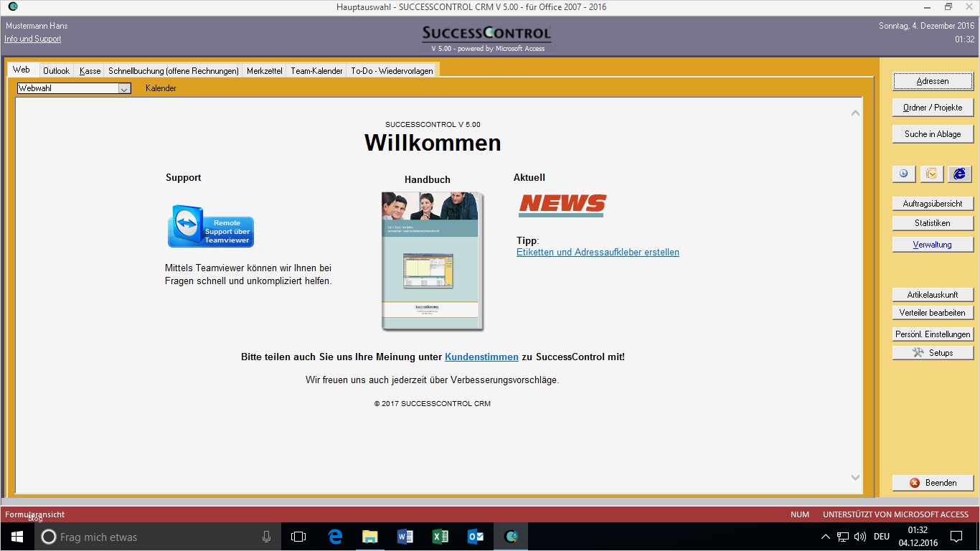Viewport: 980px width, 551px height.
Task: Open Outlook from the taskbar
Action: 476,537
